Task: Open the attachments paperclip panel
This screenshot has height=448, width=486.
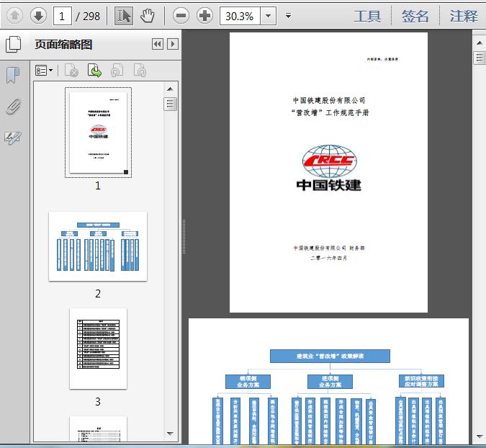Action: (13, 106)
